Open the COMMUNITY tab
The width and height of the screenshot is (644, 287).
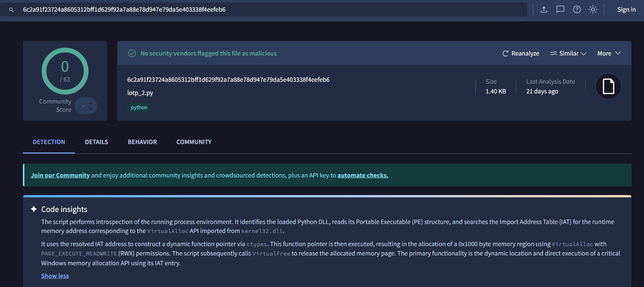[194, 142]
